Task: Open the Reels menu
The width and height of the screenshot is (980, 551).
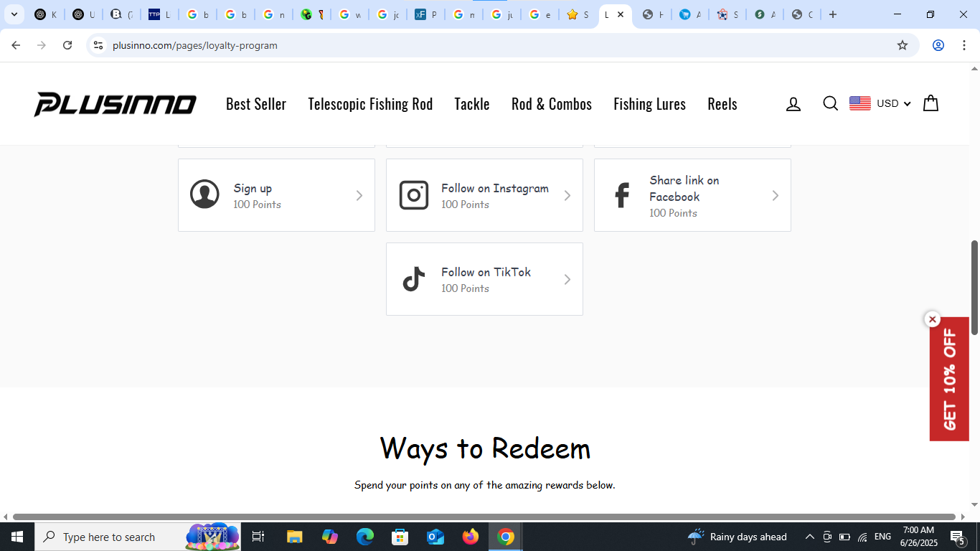Action: [722, 104]
